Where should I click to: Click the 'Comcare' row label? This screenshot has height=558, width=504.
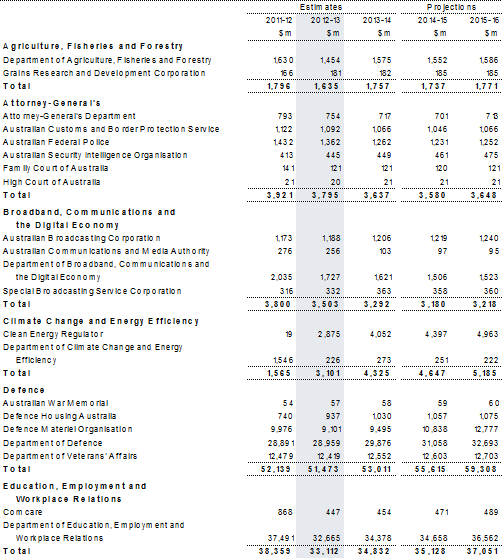point(22,512)
